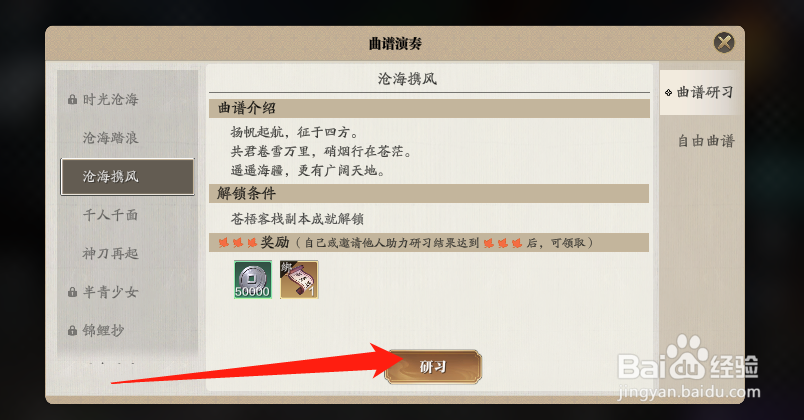Viewport: 804px width, 420px height.
Task: Switch to the 自由曲谱 tab
Action: [x=706, y=141]
